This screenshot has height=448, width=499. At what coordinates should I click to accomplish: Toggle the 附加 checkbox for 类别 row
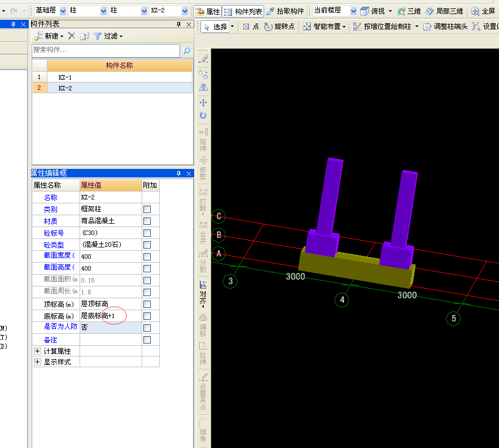click(x=147, y=210)
